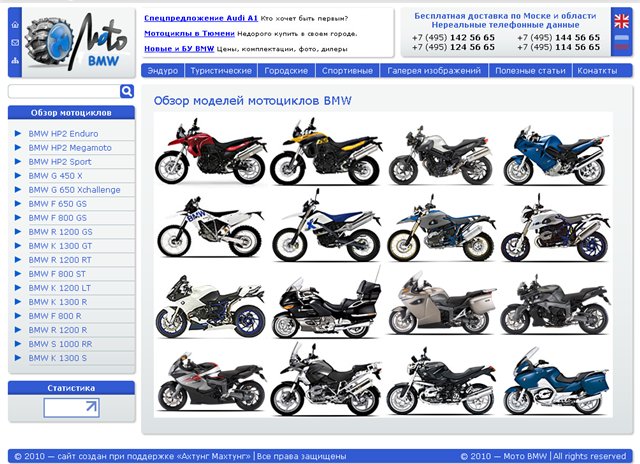Open the blue faired sport bike in top row
The image size is (640, 464).
pos(556,155)
